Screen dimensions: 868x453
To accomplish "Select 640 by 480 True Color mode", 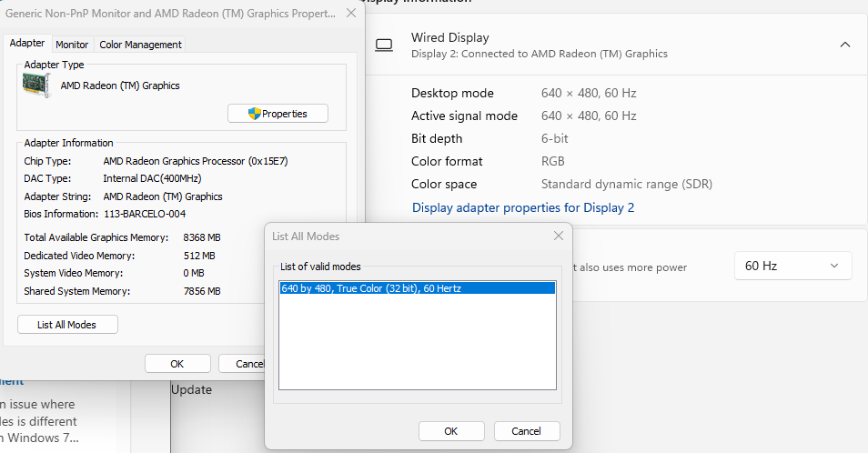I will point(418,288).
